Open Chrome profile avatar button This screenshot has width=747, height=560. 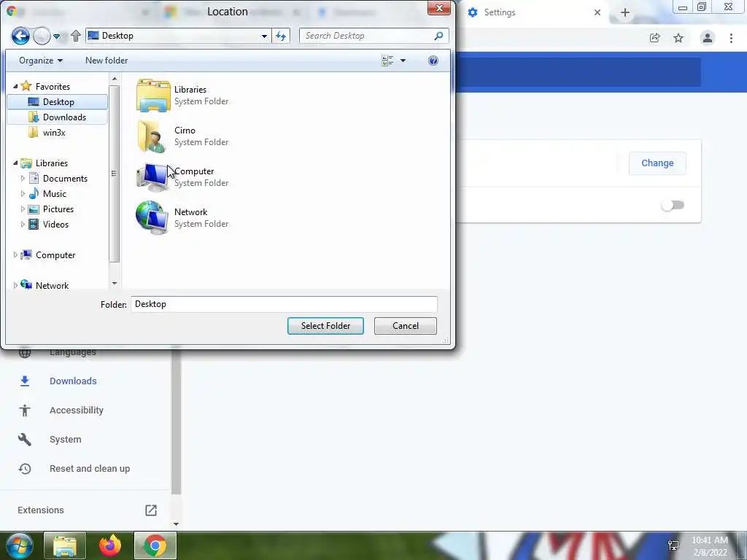pyautogui.click(x=708, y=38)
